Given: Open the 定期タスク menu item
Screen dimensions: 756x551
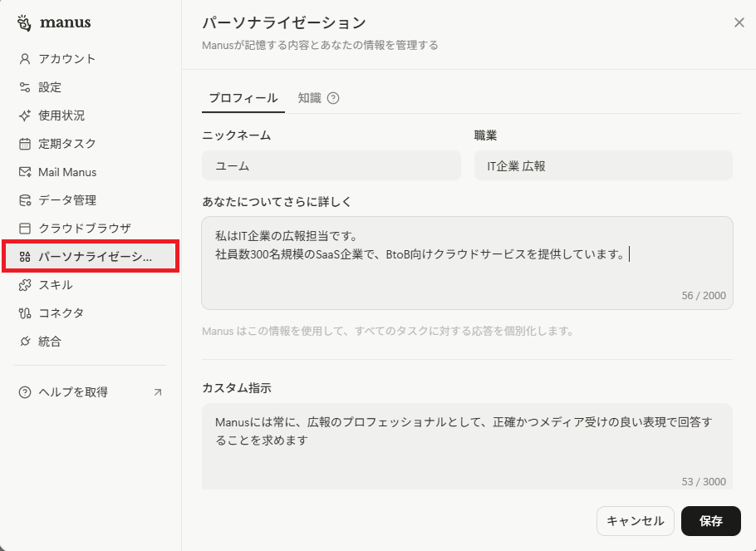Looking at the screenshot, I should (x=91, y=144).
